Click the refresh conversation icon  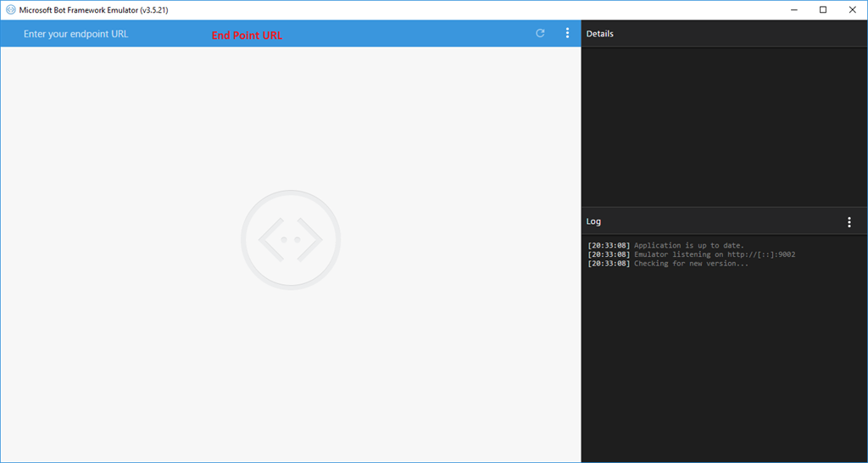pyautogui.click(x=540, y=33)
